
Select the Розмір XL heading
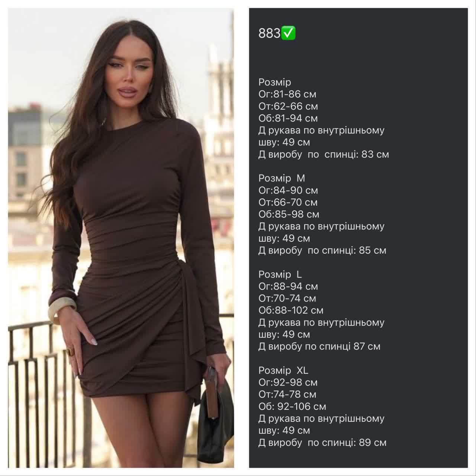point(283,370)
